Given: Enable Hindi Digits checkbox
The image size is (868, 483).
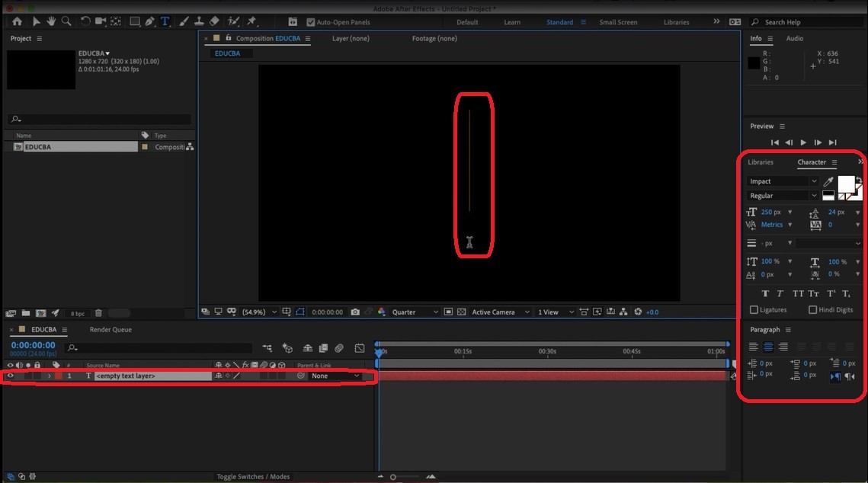Looking at the screenshot, I should point(813,309).
